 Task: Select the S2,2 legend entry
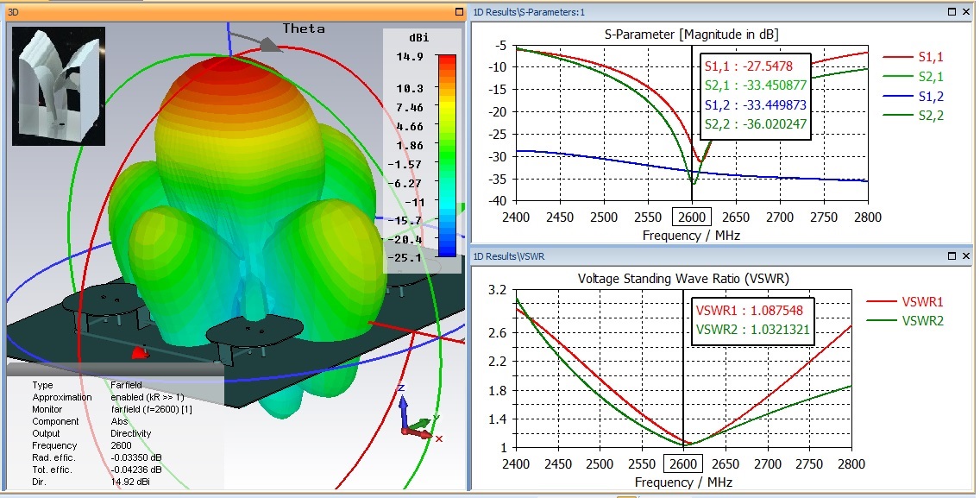tap(913, 115)
